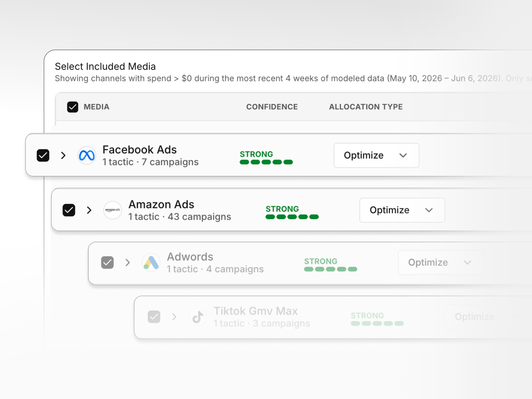Click the Tiktok Gmv Max confidence bar

pos(377,324)
